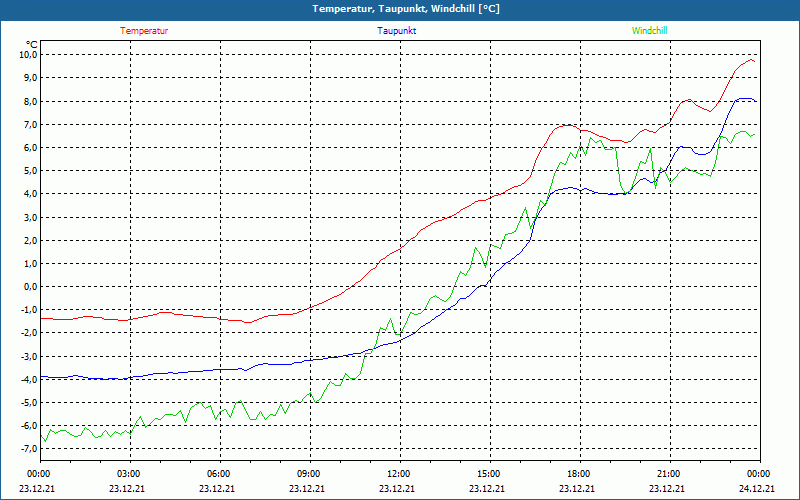Click the -1,0 y-axis value
Viewport: 800px width, 500px height.
coord(29,310)
